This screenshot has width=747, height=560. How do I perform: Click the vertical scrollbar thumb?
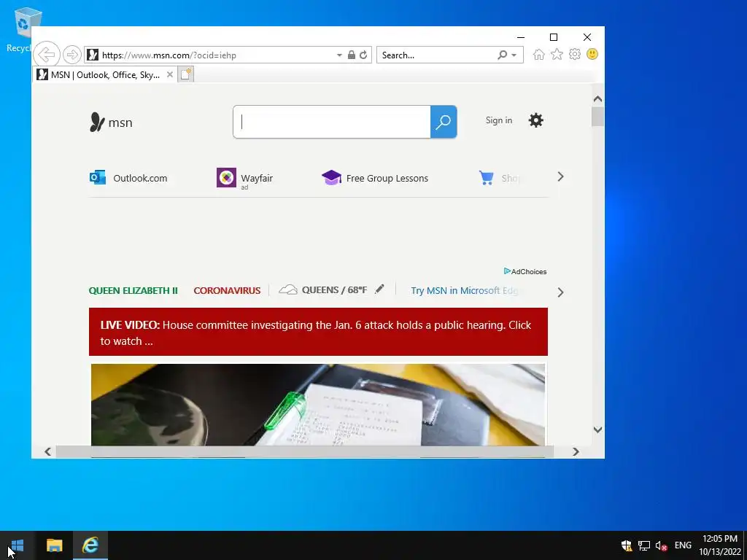[597, 117]
